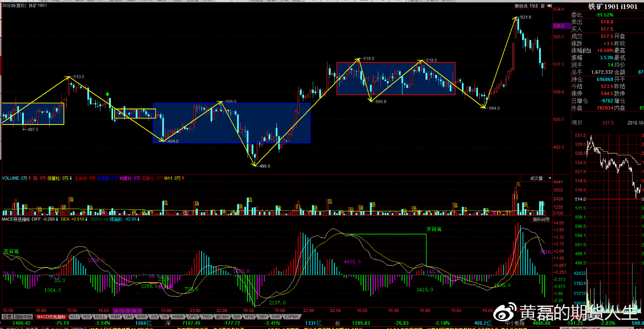Open the 指标平台 indicator platform

(23, 317)
